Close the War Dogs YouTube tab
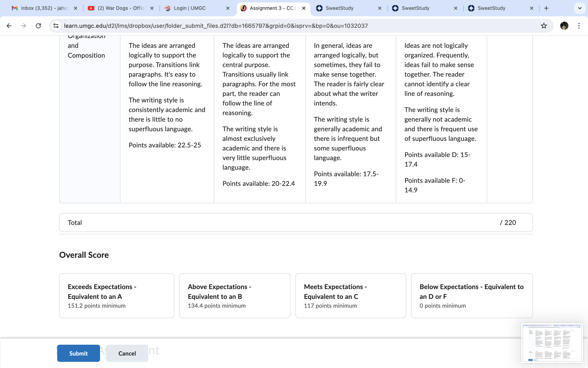Image resolution: width=588 pixels, height=368 pixels. [152, 8]
